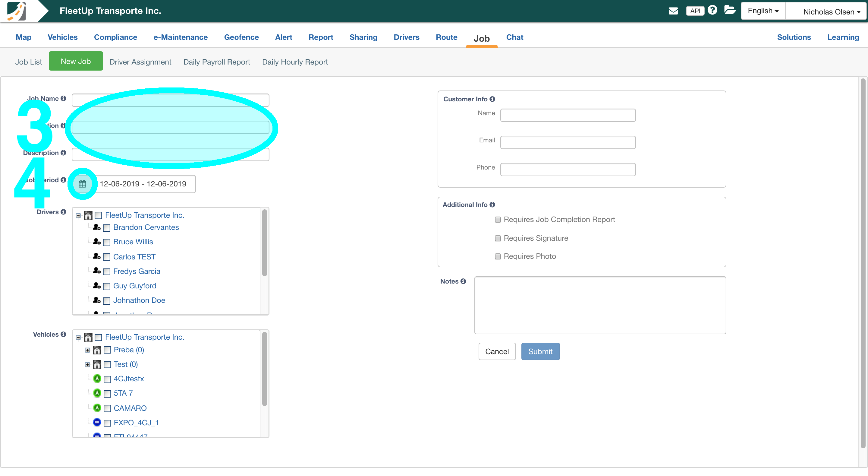Show info tooltip for Notes

point(463,281)
